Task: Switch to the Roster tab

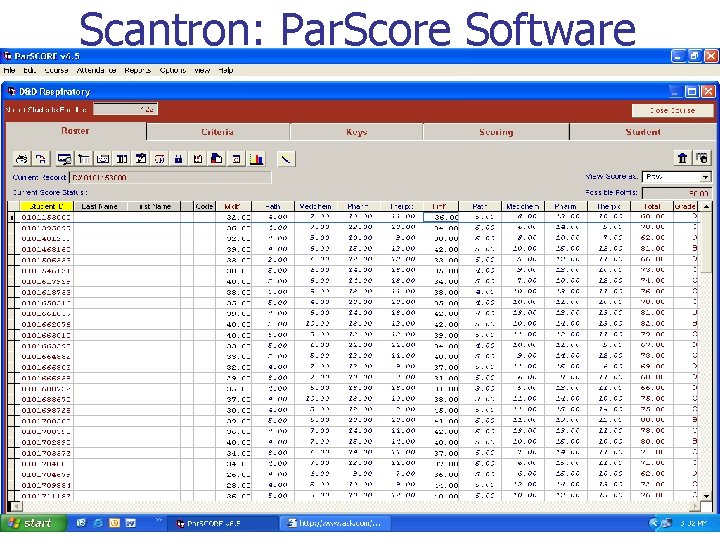Action: coord(75,131)
